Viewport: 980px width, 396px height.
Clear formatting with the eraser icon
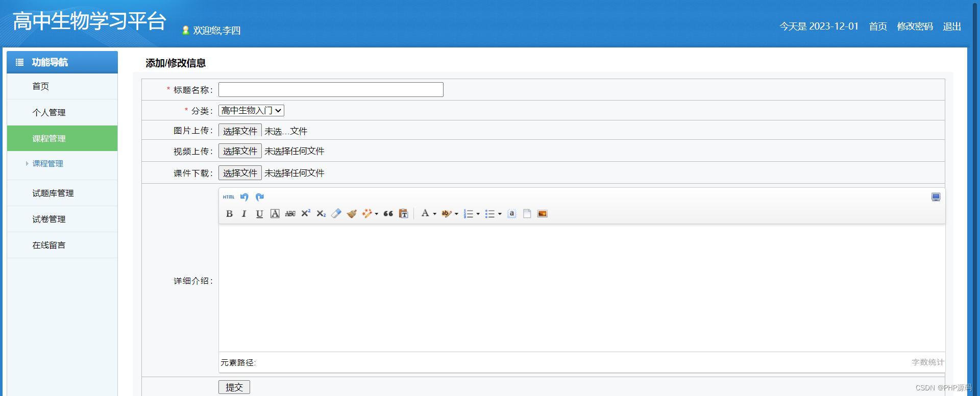click(336, 214)
